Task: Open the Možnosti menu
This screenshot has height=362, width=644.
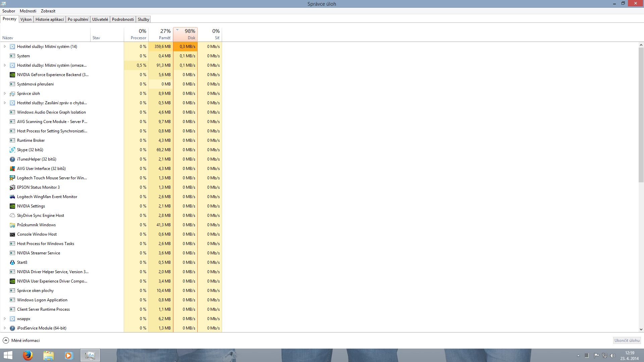Action: pyautogui.click(x=28, y=11)
